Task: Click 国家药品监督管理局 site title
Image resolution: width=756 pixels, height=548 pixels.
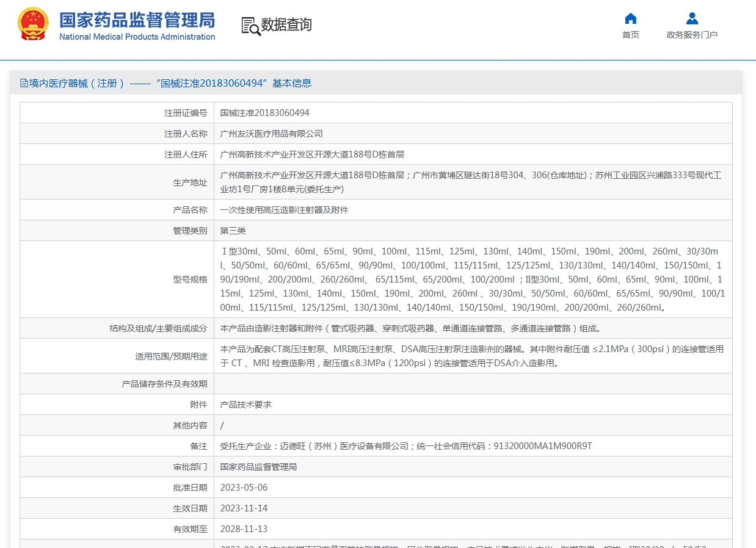Action: pos(137,20)
